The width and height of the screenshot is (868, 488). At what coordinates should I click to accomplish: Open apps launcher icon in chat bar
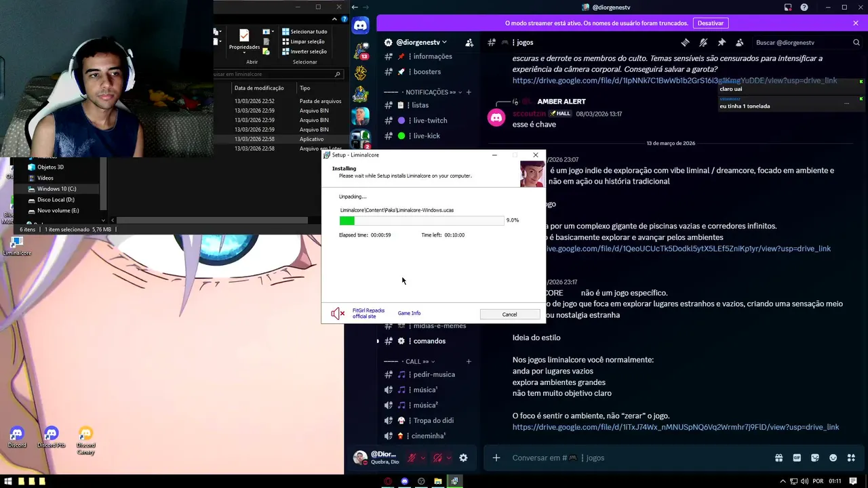click(x=851, y=458)
